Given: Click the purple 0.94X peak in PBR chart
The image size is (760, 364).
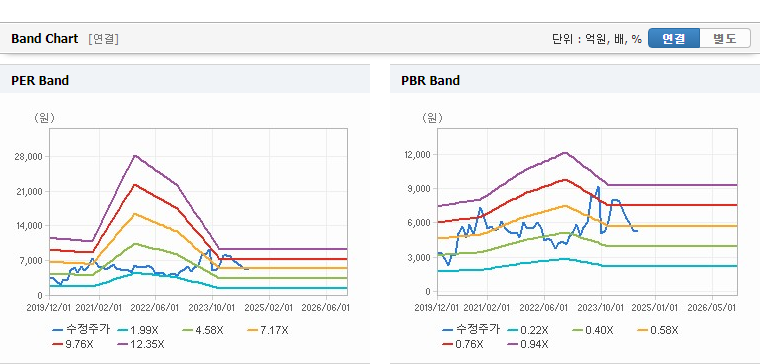Looking at the screenshot, I should tap(565, 153).
